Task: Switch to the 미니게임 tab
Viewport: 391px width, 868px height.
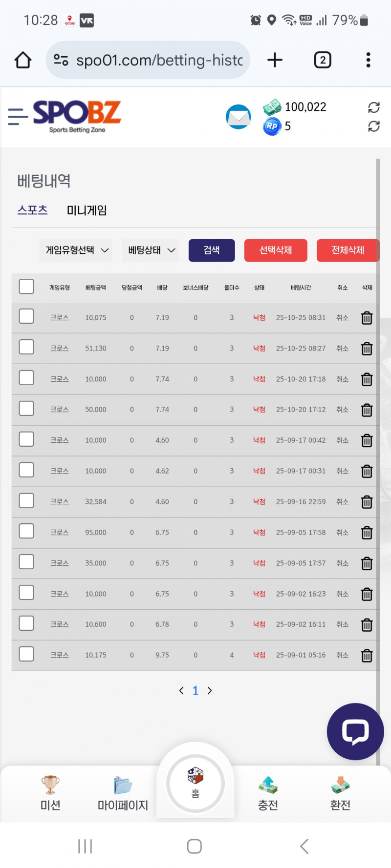Action: point(87,210)
